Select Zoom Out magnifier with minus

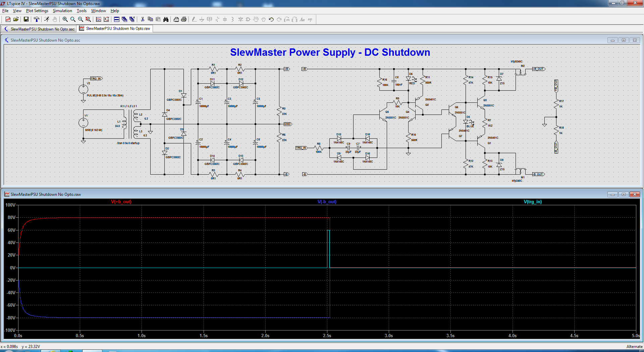80,19
